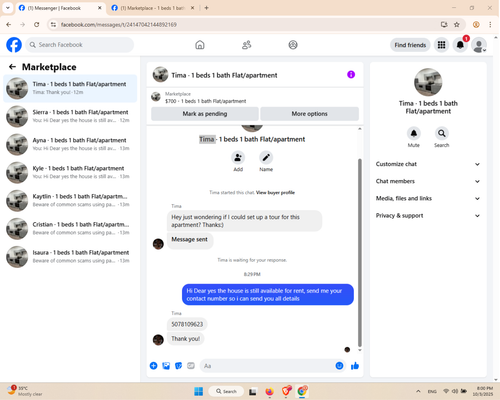
Task: Open View buyer profile link
Action: click(x=275, y=192)
